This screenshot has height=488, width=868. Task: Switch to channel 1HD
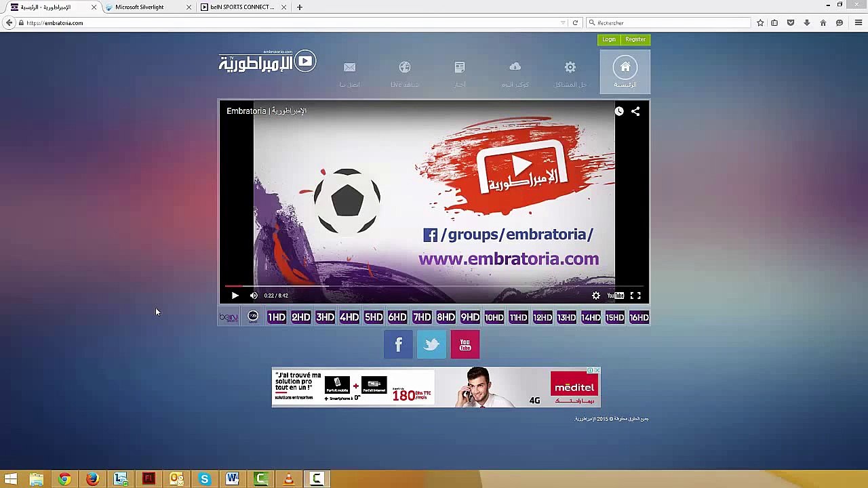click(277, 317)
